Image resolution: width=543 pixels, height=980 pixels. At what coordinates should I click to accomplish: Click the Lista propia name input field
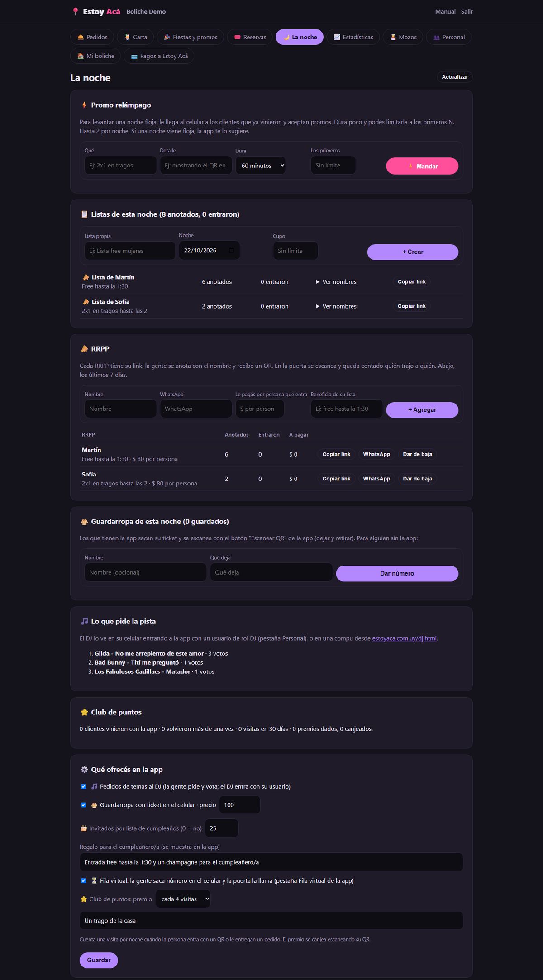130,251
